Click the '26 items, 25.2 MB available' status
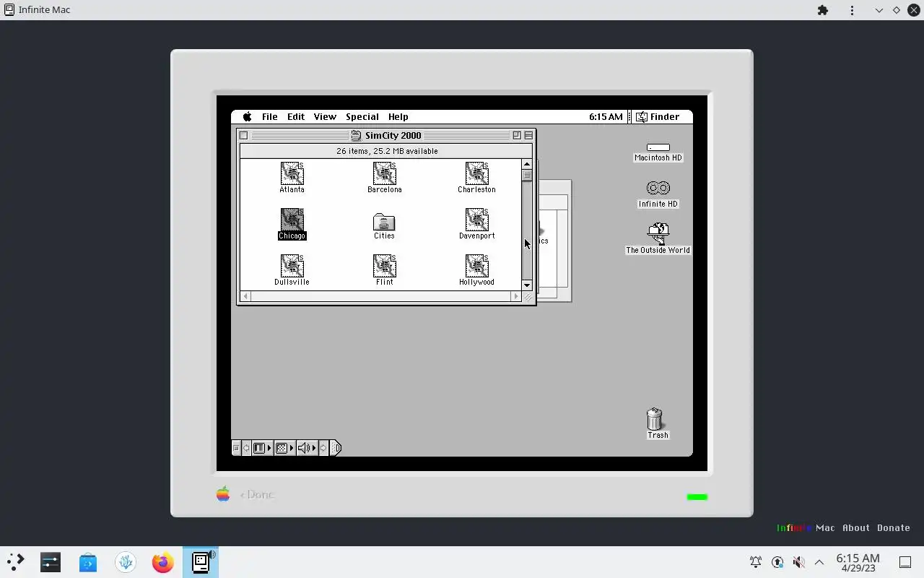This screenshot has height=578, width=924. point(387,151)
